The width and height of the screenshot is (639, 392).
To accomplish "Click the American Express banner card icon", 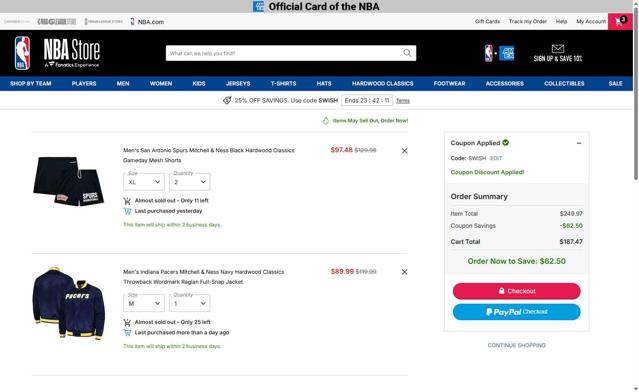I will point(258,7).
